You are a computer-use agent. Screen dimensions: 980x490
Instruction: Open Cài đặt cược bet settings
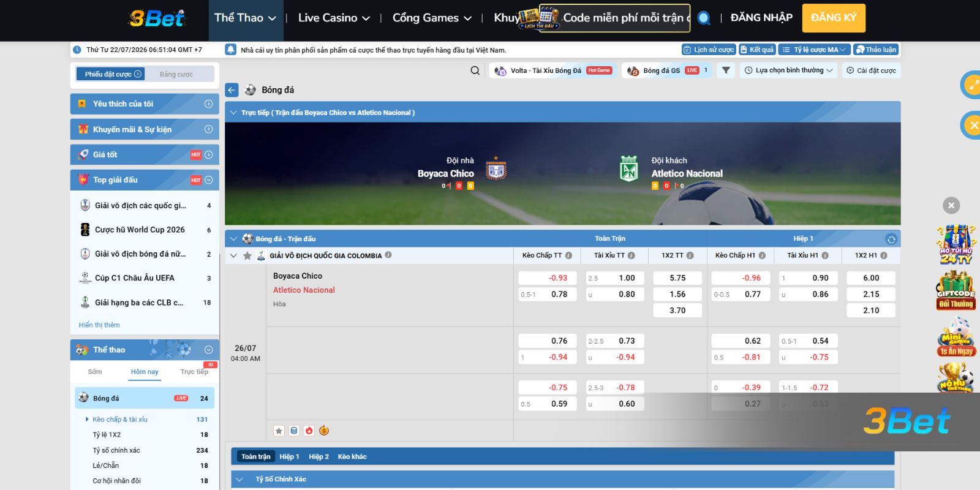tap(871, 70)
